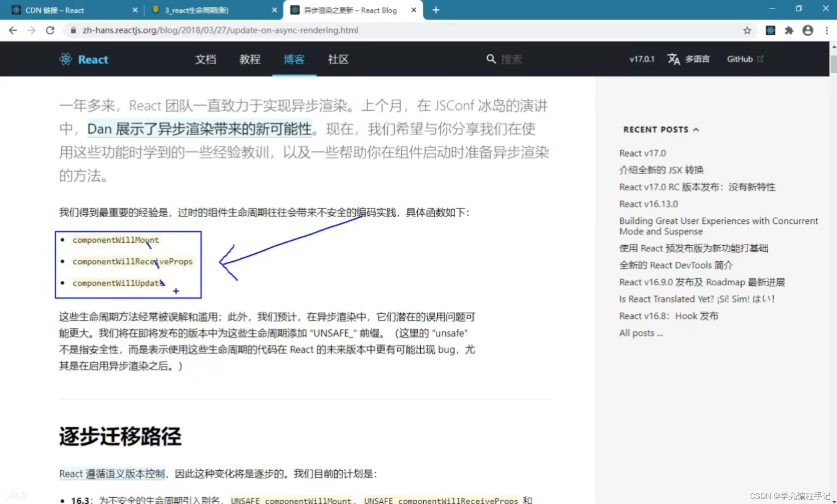Open the GitHub link in header

click(x=745, y=59)
